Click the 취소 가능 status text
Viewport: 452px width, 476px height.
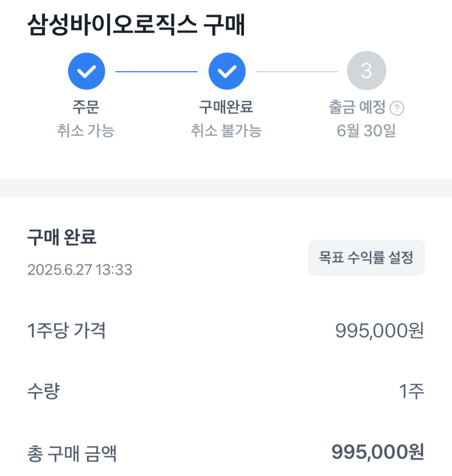point(85,131)
